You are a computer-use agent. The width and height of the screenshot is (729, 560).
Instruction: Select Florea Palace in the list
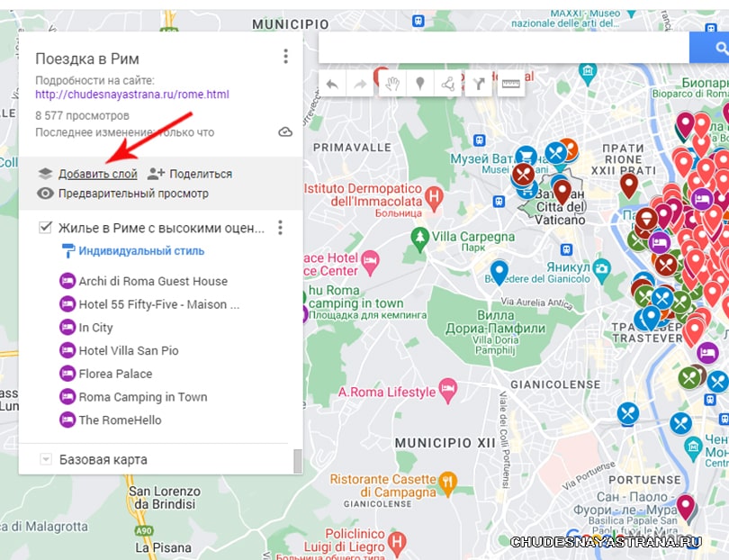click(115, 374)
